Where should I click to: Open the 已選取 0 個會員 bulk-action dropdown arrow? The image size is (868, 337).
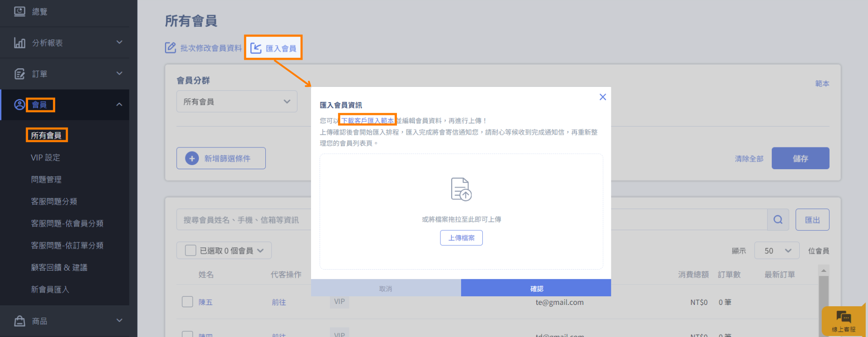(260, 251)
